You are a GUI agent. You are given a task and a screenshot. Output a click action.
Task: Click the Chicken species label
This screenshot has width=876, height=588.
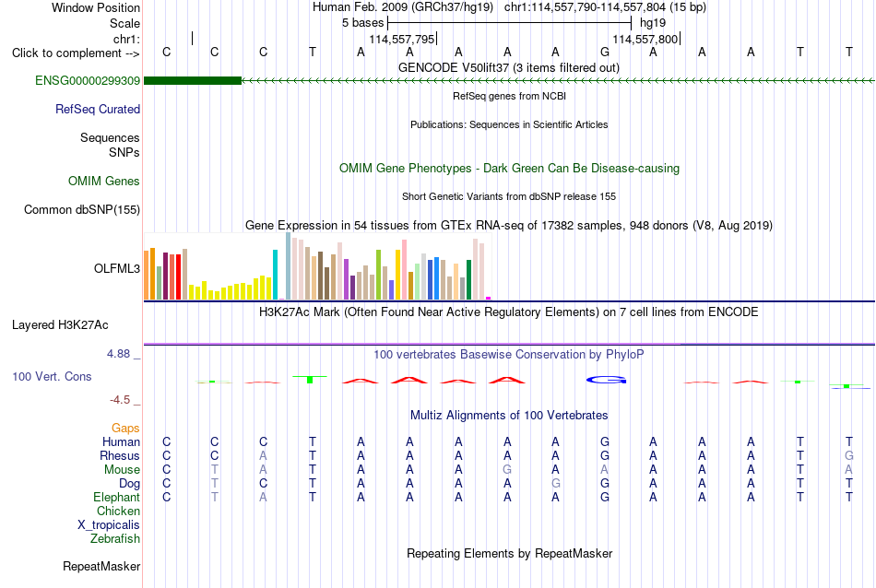[x=118, y=512]
